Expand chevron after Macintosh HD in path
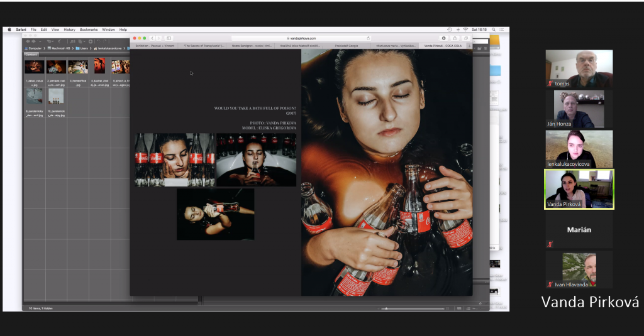Viewport: 644px width, 336px height. (x=73, y=48)
